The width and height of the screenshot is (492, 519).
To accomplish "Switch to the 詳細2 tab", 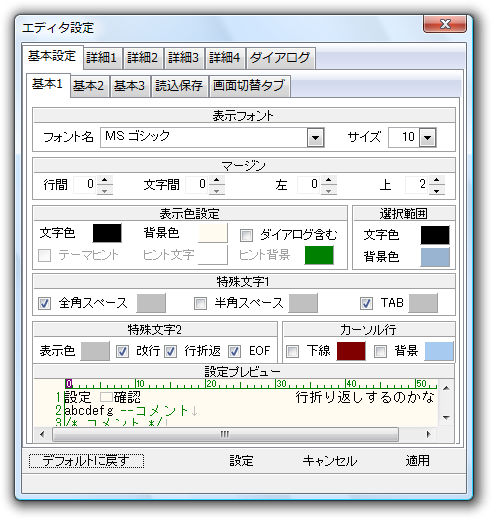I will (143, 58).
